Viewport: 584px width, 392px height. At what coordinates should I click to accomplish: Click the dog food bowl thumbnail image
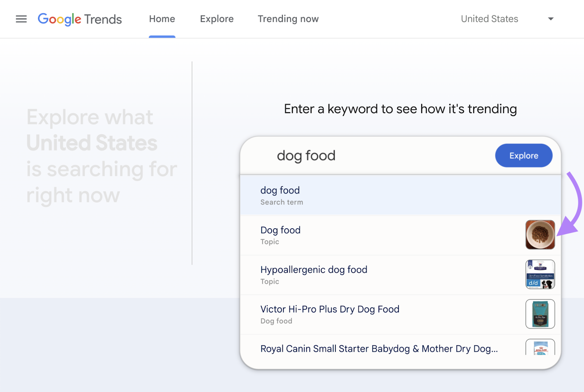tap(540, 234)
